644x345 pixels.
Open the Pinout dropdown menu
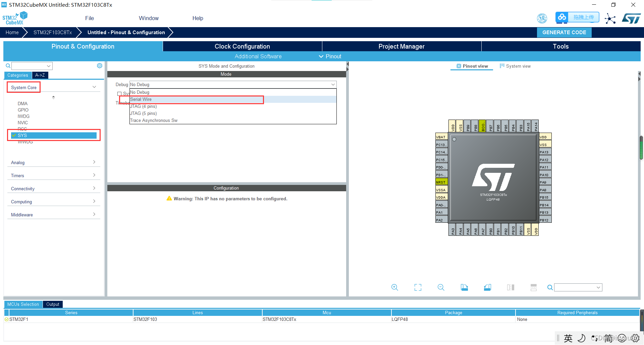pos(330,56)
